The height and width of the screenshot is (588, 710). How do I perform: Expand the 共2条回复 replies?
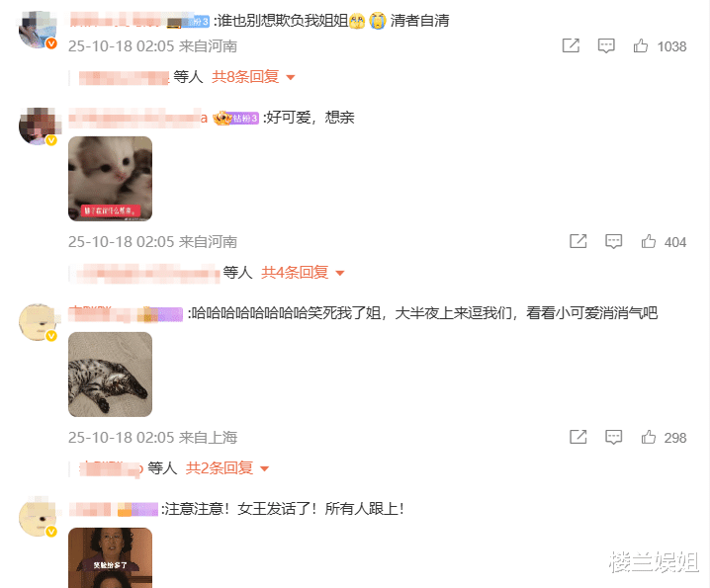226,468
